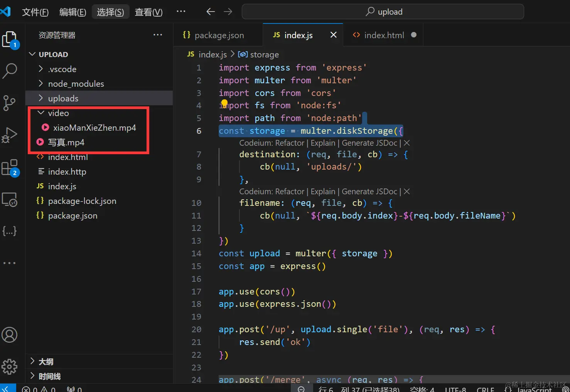Open package-lock.json file

(99, 201)
